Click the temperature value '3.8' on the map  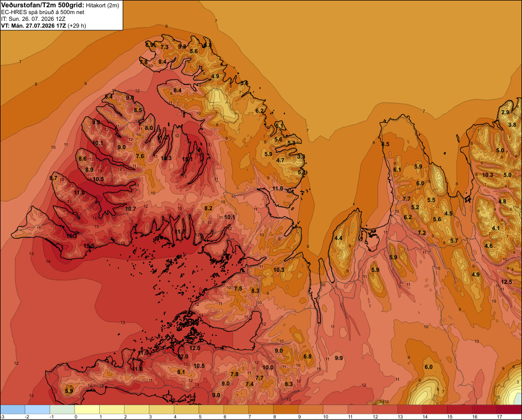coord(512,125)
